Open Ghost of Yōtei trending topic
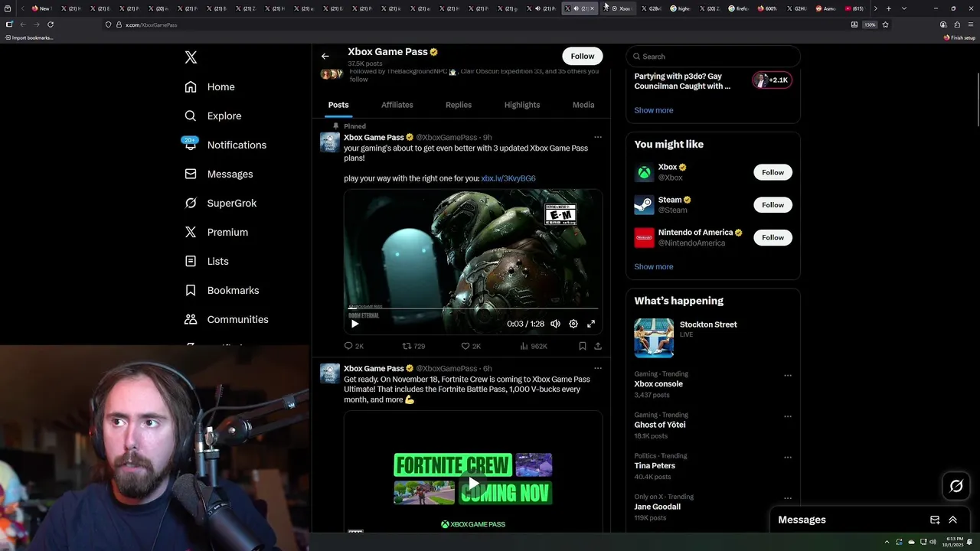980x551 pixels. [x=660, y=425]
